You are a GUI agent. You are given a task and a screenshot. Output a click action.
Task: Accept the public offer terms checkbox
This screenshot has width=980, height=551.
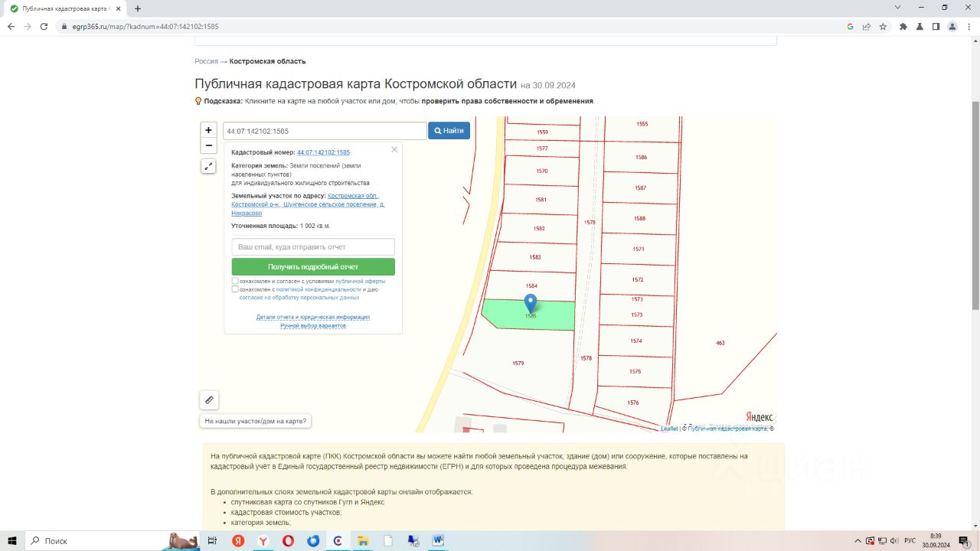click(235, 281)
